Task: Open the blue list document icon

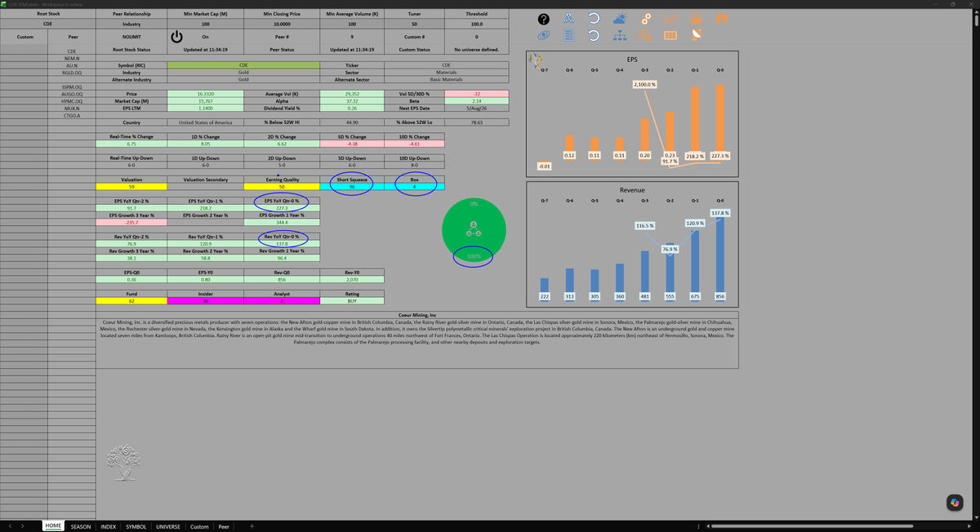Action: pos(569,36)
